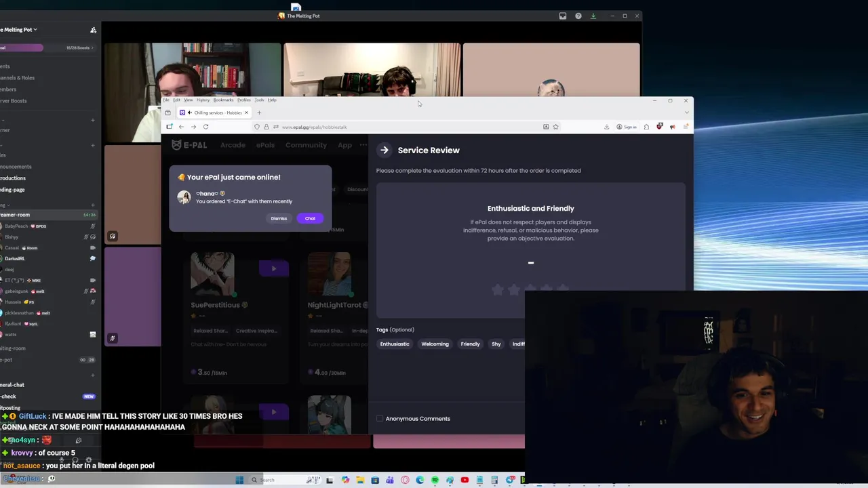Screen dimensions: 868x488
Task: Open Channels & Roles in Discord
Action: pyautogui.click(x=18, y=77)
